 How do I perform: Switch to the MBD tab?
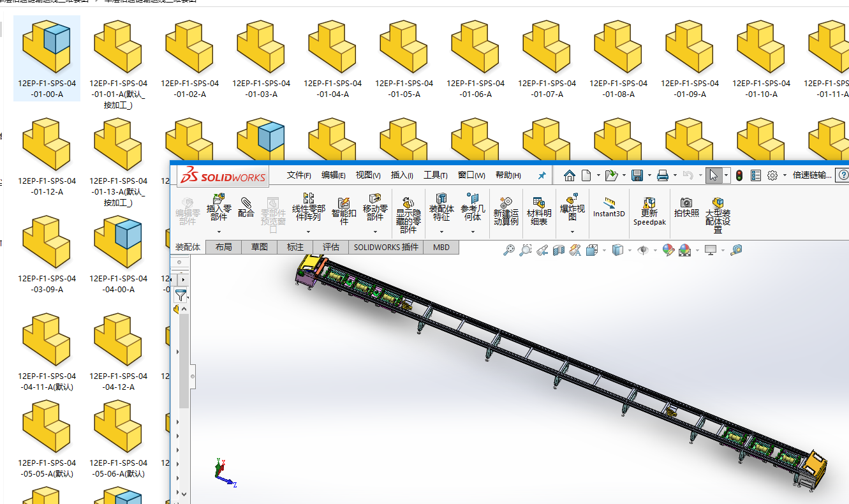[x=441, y=247]
